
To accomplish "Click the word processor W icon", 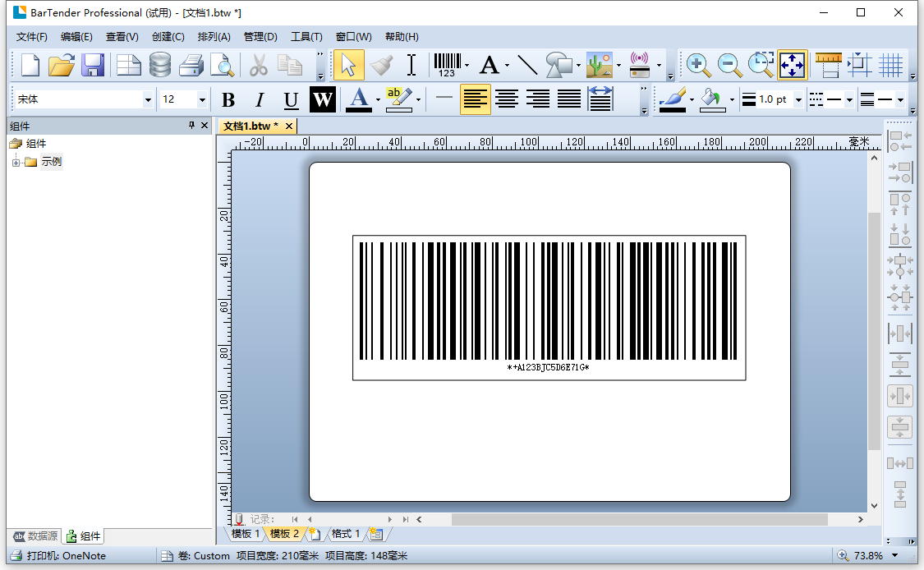I will click(x=322, y=99).
